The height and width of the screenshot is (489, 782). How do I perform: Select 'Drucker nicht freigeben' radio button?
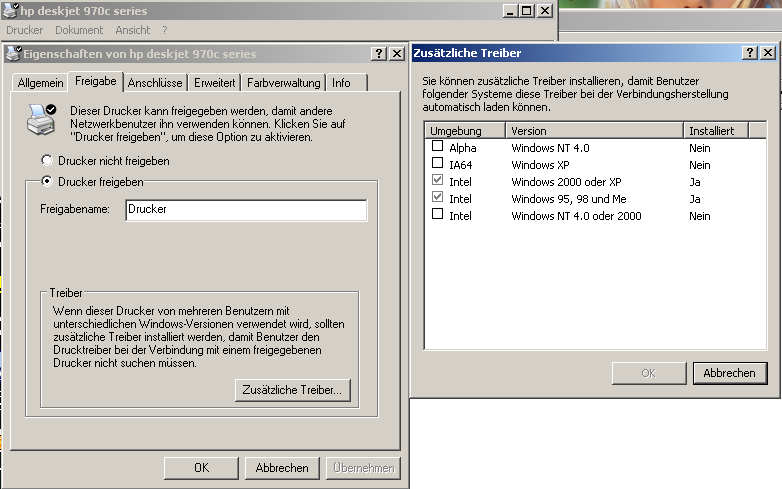[46, 161]
